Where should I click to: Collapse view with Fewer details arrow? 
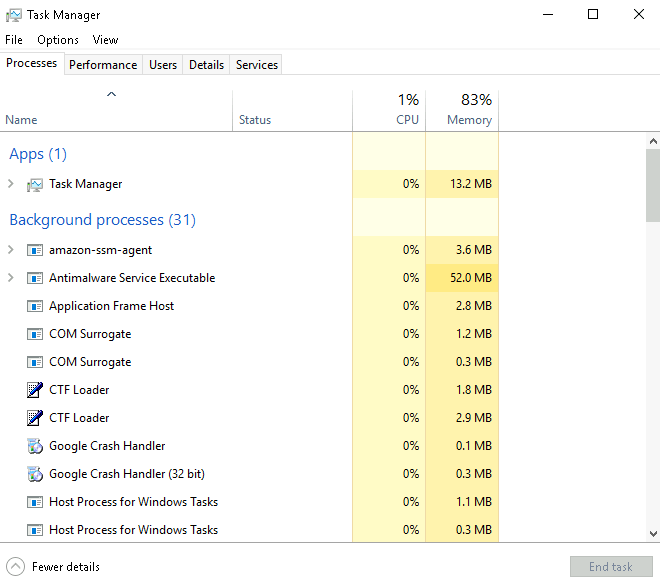pyautogui.click(x=15, y=566)
